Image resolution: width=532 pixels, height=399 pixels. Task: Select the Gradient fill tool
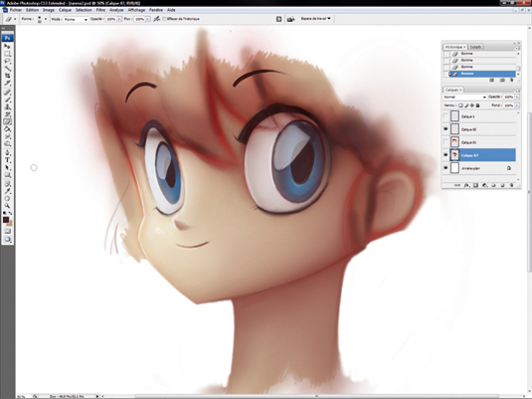coord(7,129)
